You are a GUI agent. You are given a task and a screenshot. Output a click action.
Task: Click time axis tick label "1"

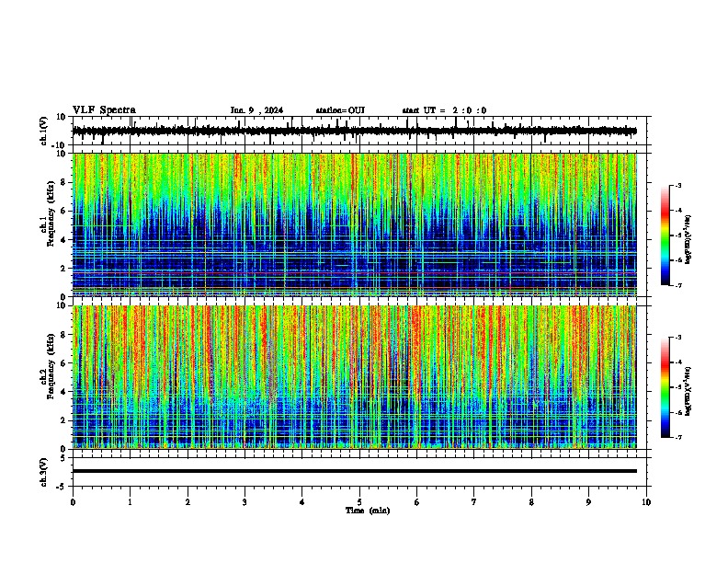(130, 502)
